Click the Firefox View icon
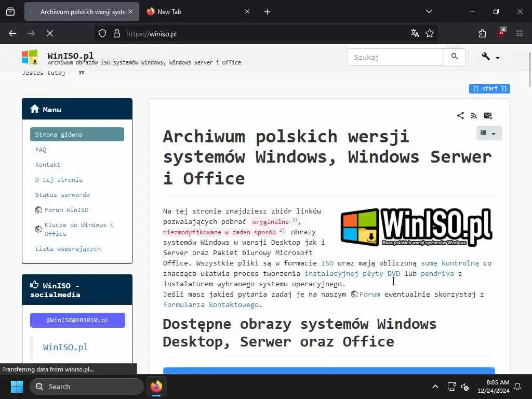 click(10, 12)
